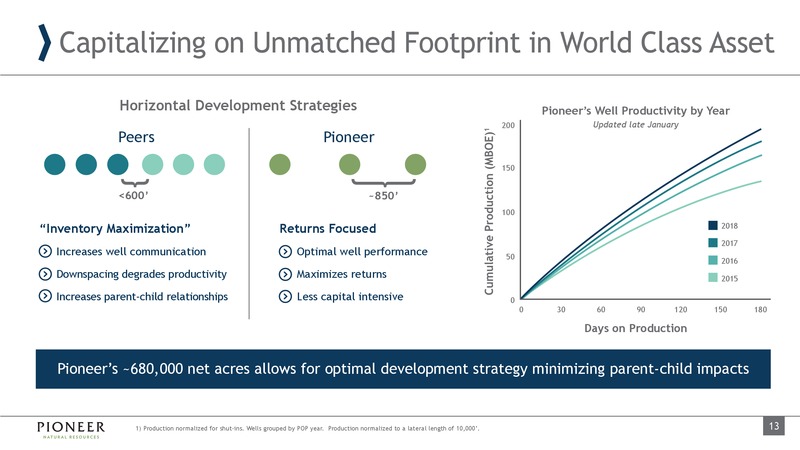Click the 'Downspacing degrades productivity' text
The height and width of the screenshot is (450, 800).
[141, 274]
